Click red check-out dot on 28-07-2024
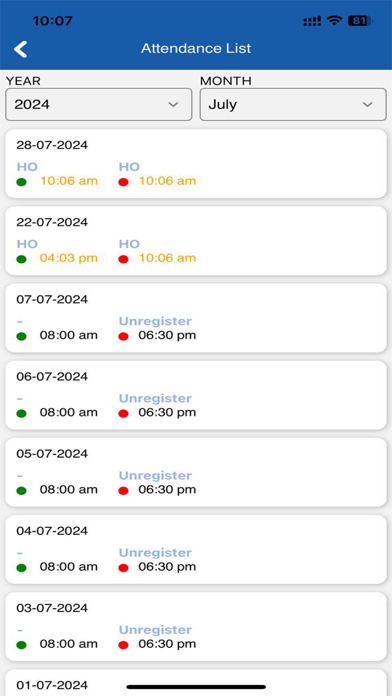 coord(123,182)
